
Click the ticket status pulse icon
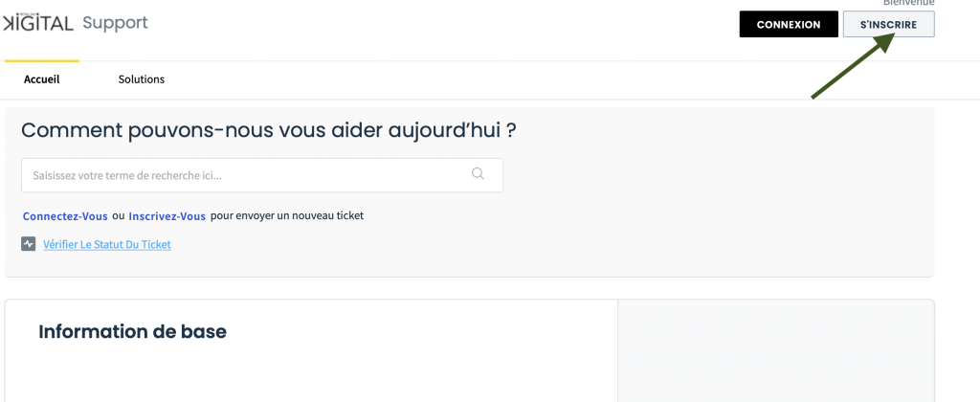[29, 244]
